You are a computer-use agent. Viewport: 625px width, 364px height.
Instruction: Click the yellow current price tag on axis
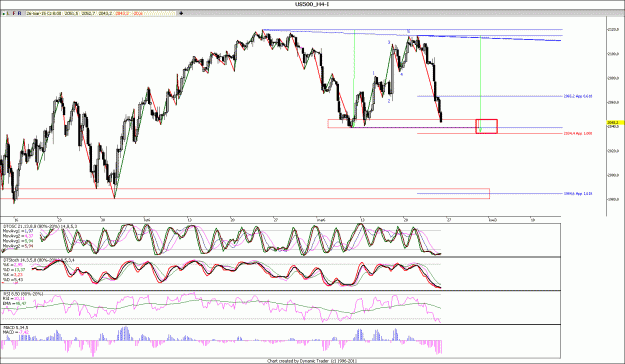[615, 122]
